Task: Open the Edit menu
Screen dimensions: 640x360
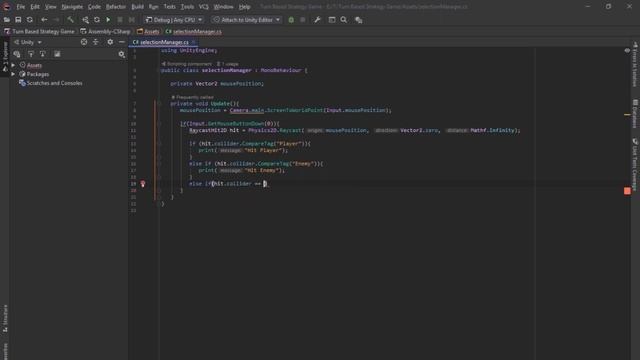Action: [35, 7]
